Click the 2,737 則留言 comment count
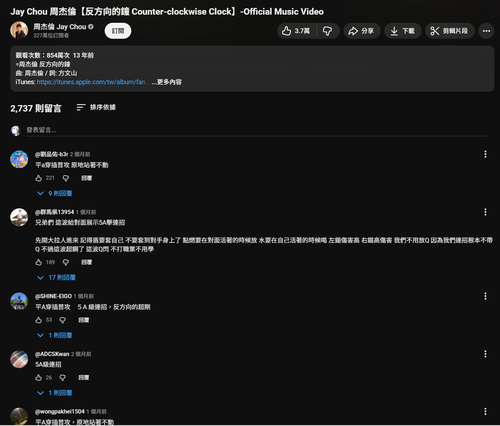Viewport: 500px width, 426px height. [36, 108]
